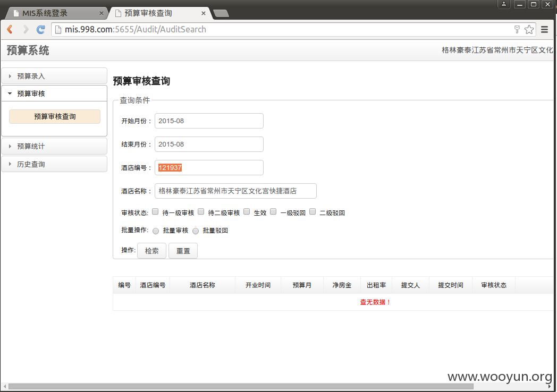Screen dimensions: 557x392
Task: Click the 提交时间 column header
Action: (451, 285)
